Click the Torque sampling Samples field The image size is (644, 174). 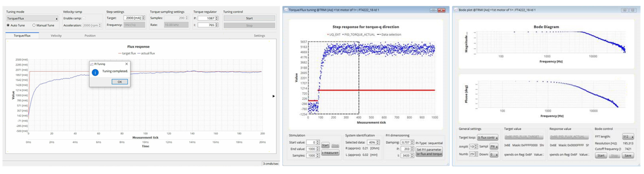176,18
